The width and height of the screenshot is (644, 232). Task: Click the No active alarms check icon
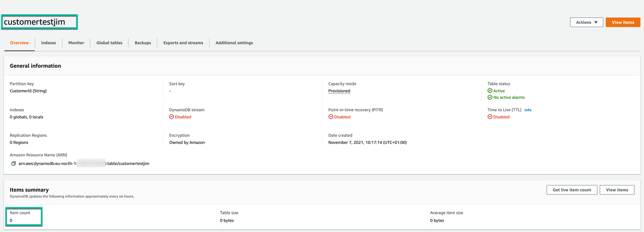[x=490, y=97]
